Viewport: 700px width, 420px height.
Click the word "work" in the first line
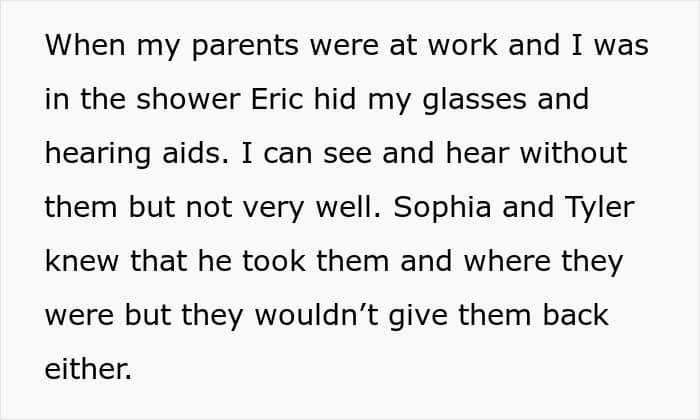coord(462,45)
